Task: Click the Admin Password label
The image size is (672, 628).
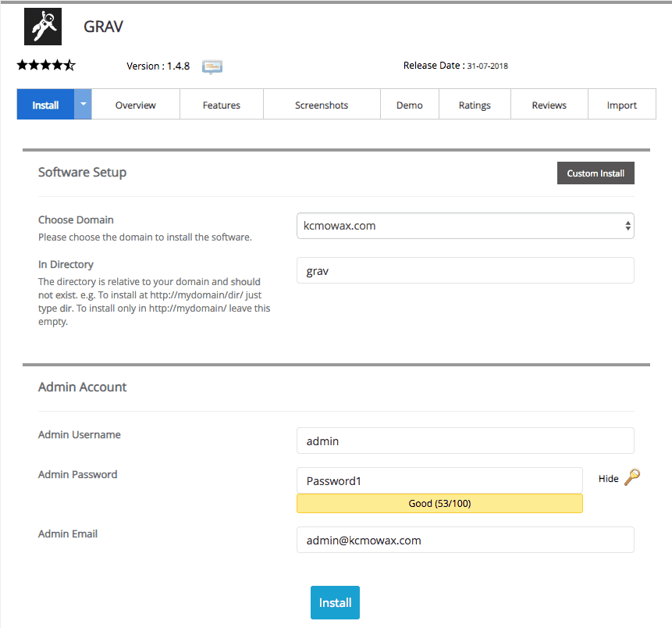Action: pyautogui.click(x=77, y=474)
